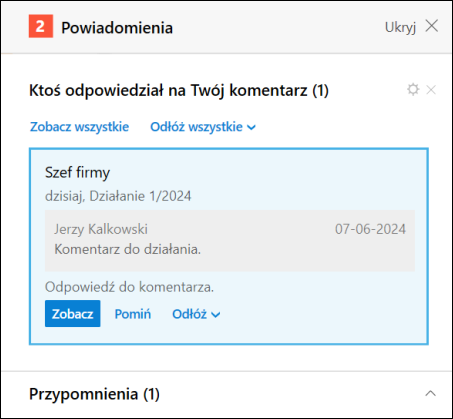Click the blue Zobacz button
This screenshot has width=453, height=419.
click(73, 314)
